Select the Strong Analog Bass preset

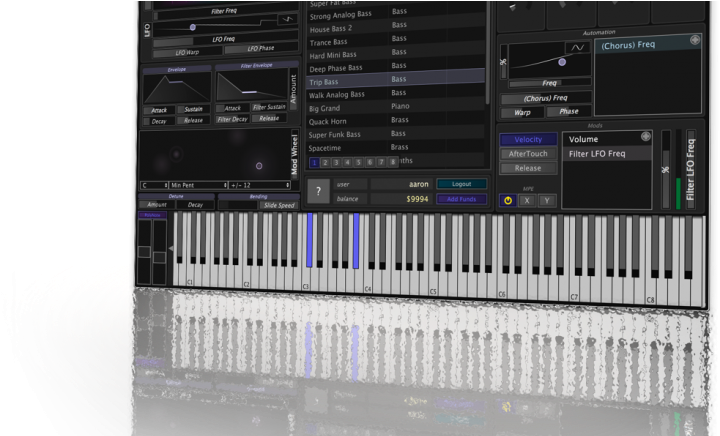click(x=395, y=13)
